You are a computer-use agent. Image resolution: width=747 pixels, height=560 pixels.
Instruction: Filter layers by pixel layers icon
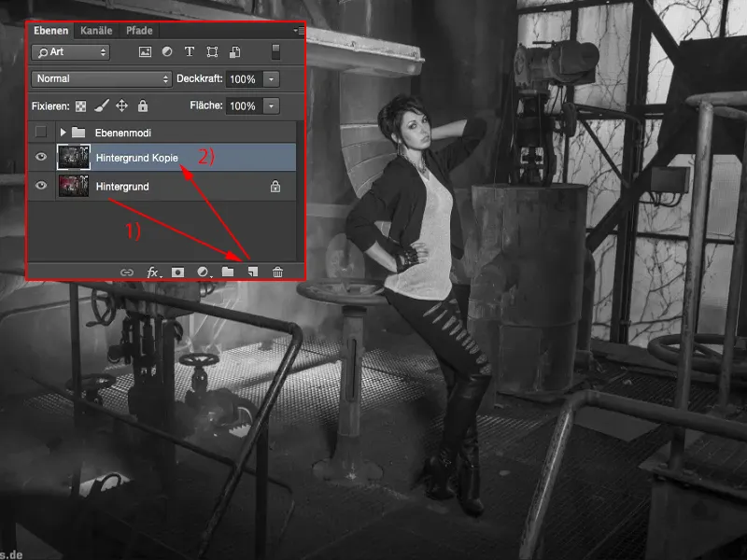click(x=145, y=52)
